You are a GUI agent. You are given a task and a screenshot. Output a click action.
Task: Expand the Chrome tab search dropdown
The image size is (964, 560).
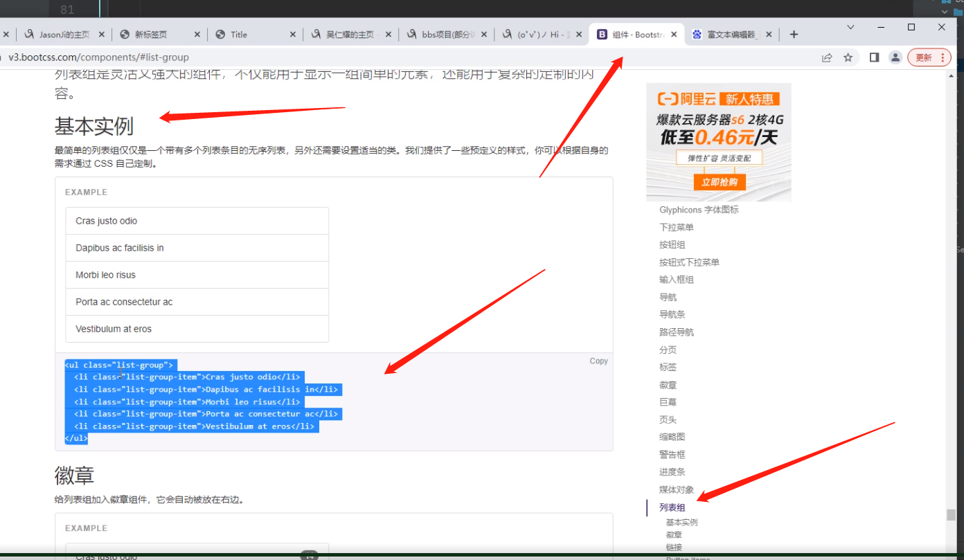[850, 26]
